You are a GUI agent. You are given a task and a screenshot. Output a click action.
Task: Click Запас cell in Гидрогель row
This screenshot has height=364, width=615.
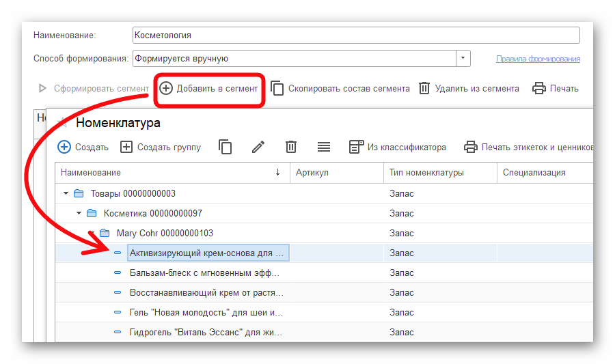(440, 333)
